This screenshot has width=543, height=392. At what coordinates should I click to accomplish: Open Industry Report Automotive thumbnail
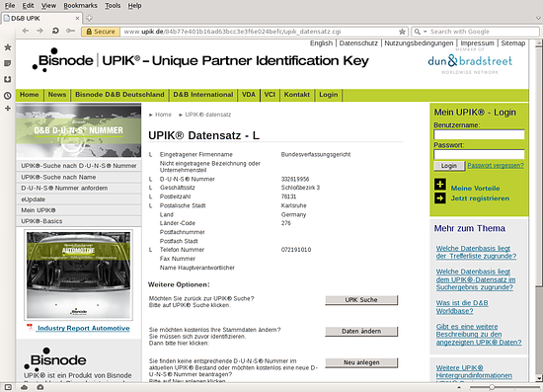tap(79, 274)
